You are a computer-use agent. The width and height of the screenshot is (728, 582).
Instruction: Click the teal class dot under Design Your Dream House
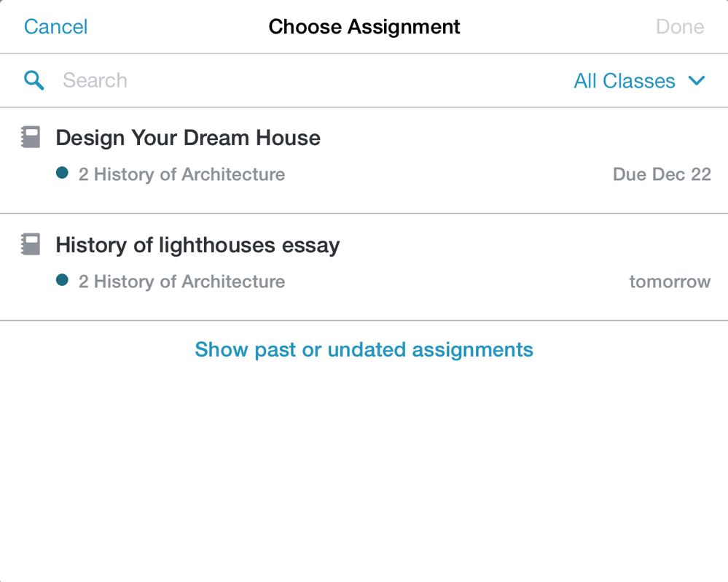[62, 173]
